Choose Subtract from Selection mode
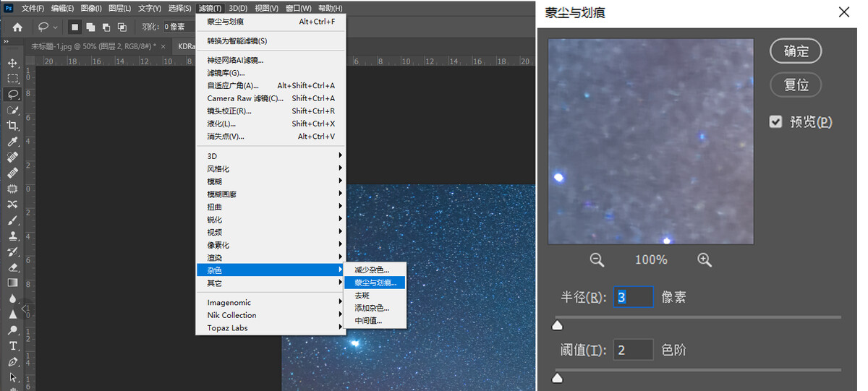 point(106,27)
